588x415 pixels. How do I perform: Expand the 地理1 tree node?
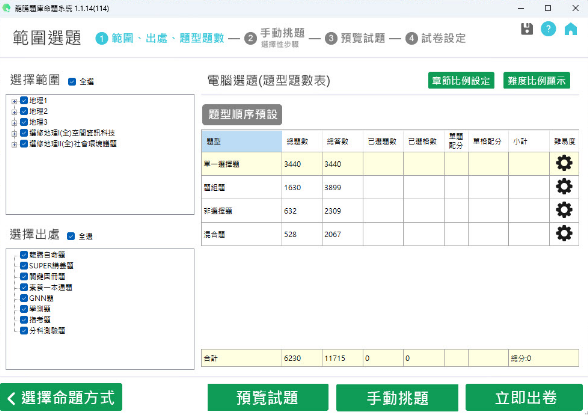pos(14,101)
